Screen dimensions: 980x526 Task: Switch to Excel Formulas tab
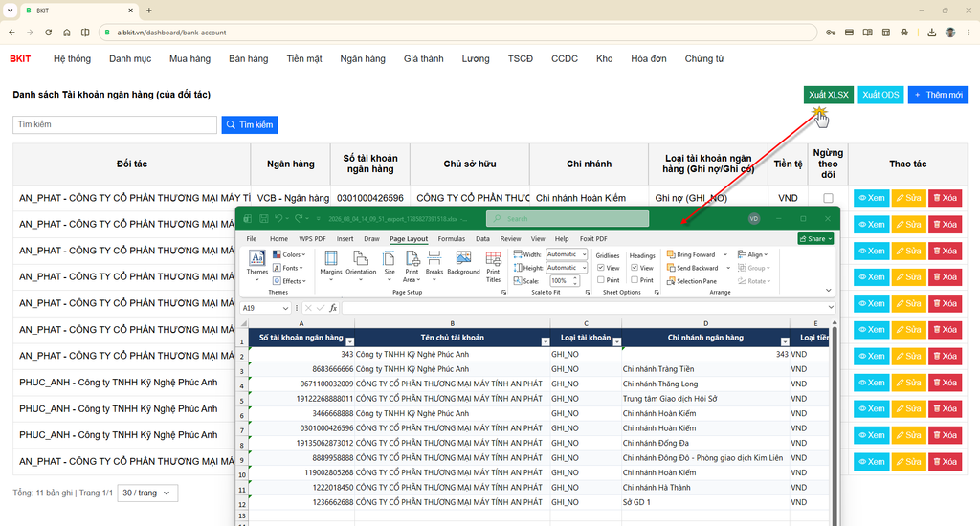(x=452, y=239)
